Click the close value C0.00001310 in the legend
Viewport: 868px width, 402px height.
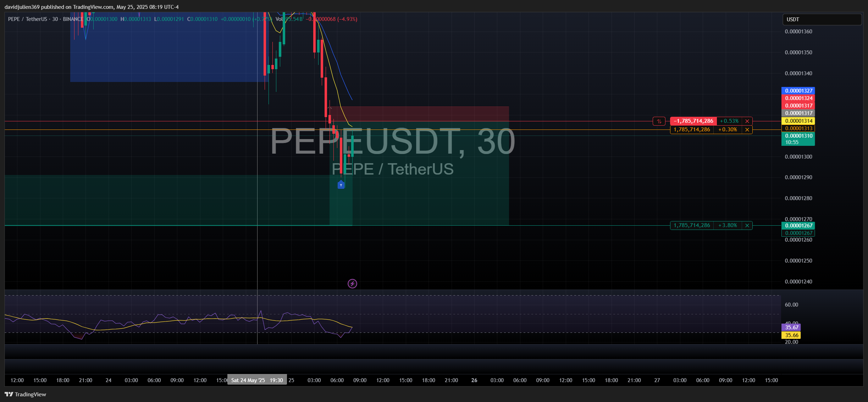click(x=202, y=19)
